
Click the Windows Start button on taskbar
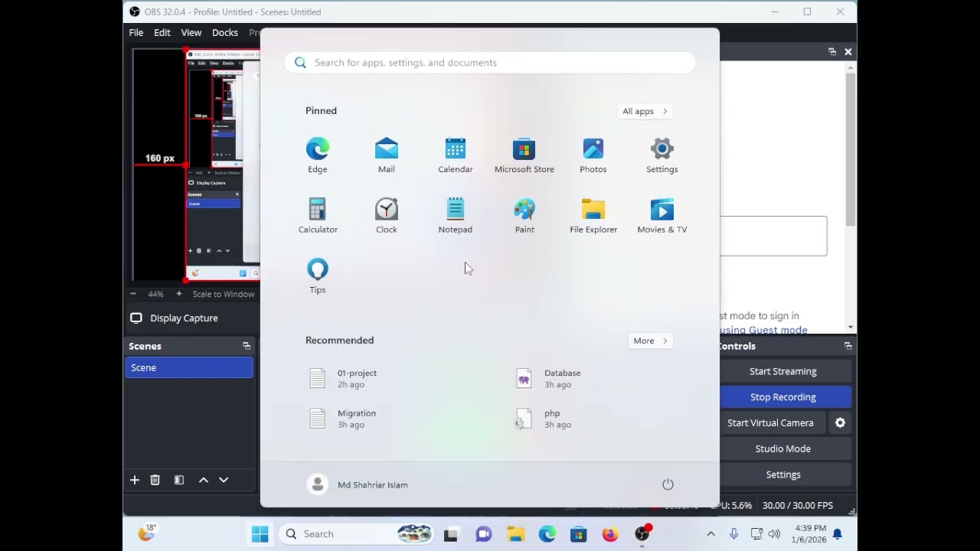click(x=260, y=534)
